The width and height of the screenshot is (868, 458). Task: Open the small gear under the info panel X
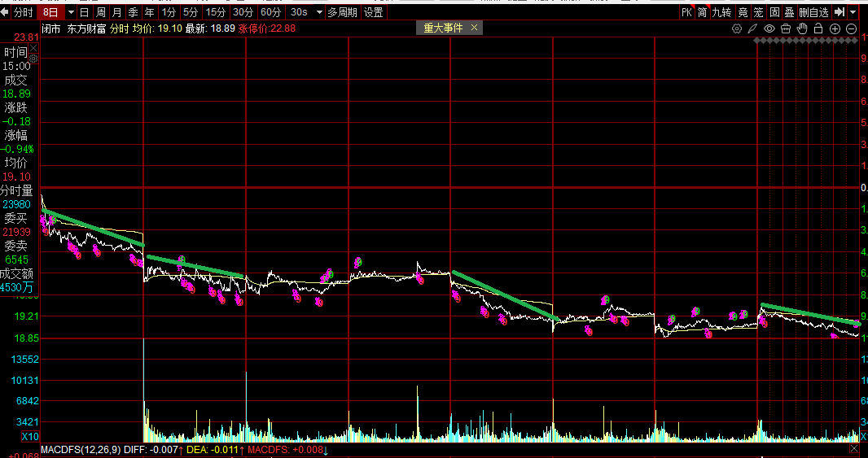click(x=33, y=58)
